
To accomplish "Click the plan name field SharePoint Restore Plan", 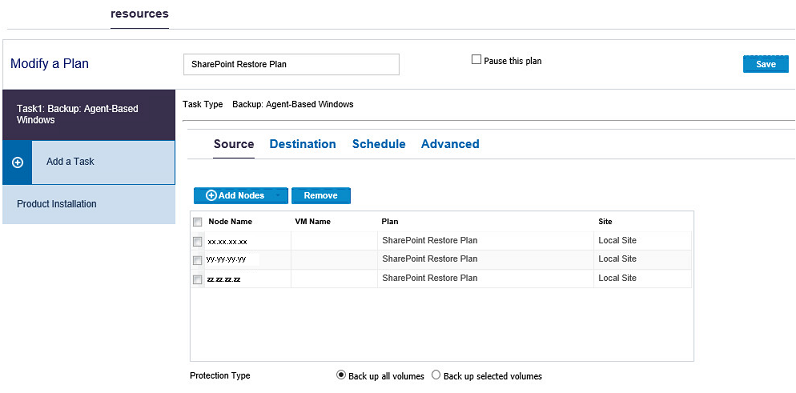I will point(291,64).
